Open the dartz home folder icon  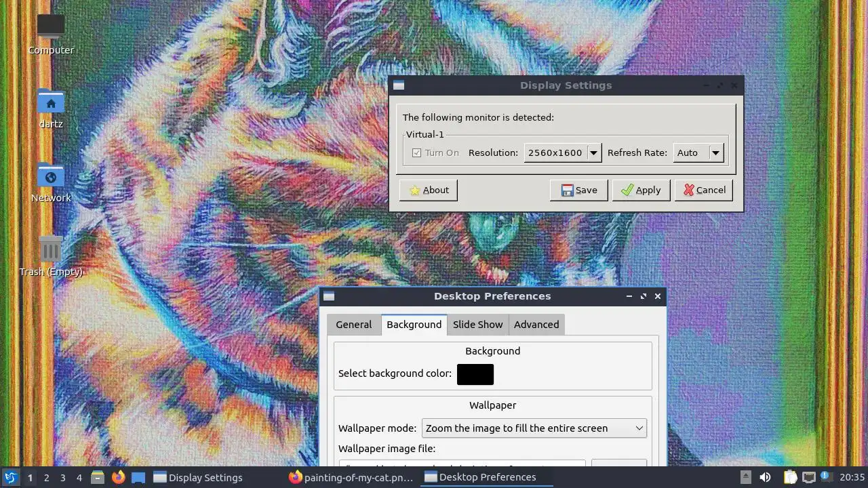pos(51,102)
